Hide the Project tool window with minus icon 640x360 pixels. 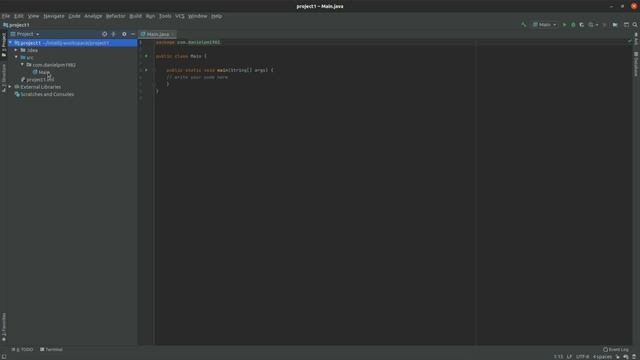133,34
